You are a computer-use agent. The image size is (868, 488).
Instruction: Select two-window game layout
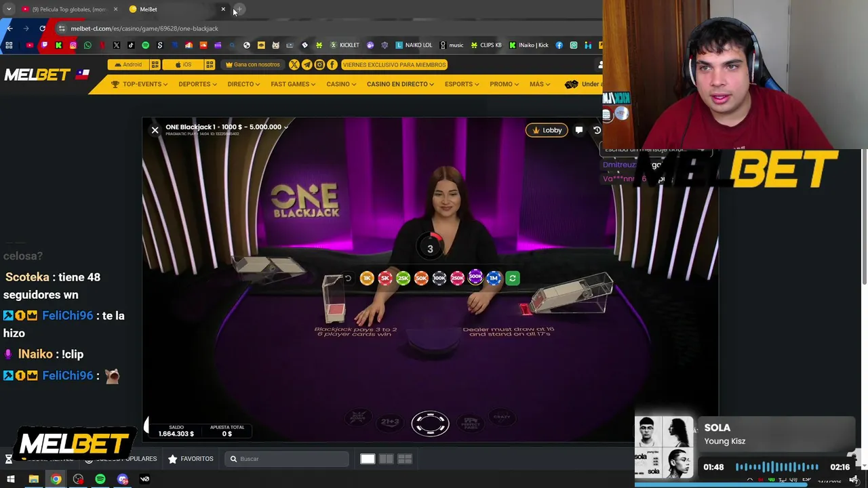pyautogui.click(x=386, y=459)
